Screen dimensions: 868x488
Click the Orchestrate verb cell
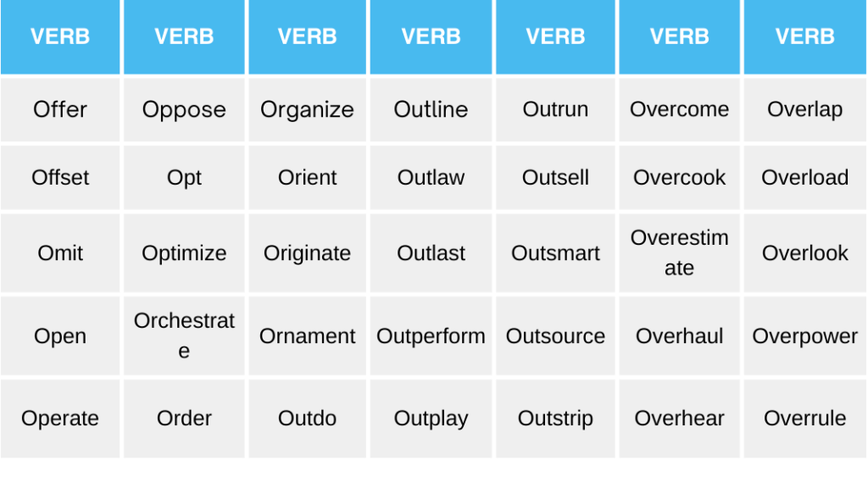tap(184, 335)
